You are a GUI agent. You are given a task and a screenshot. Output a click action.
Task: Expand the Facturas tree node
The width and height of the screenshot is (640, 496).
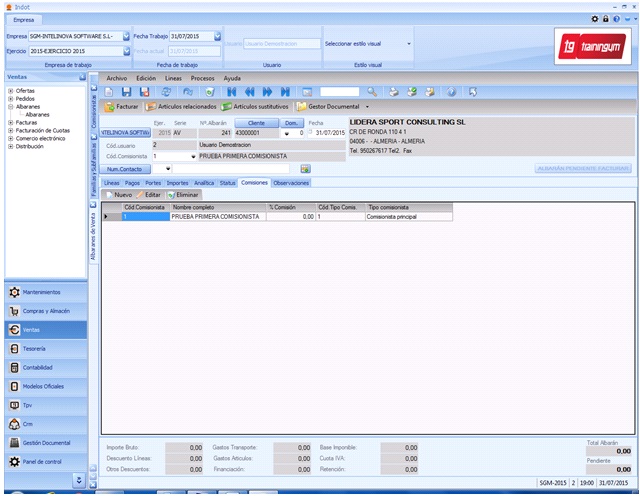tap(10, 122)
